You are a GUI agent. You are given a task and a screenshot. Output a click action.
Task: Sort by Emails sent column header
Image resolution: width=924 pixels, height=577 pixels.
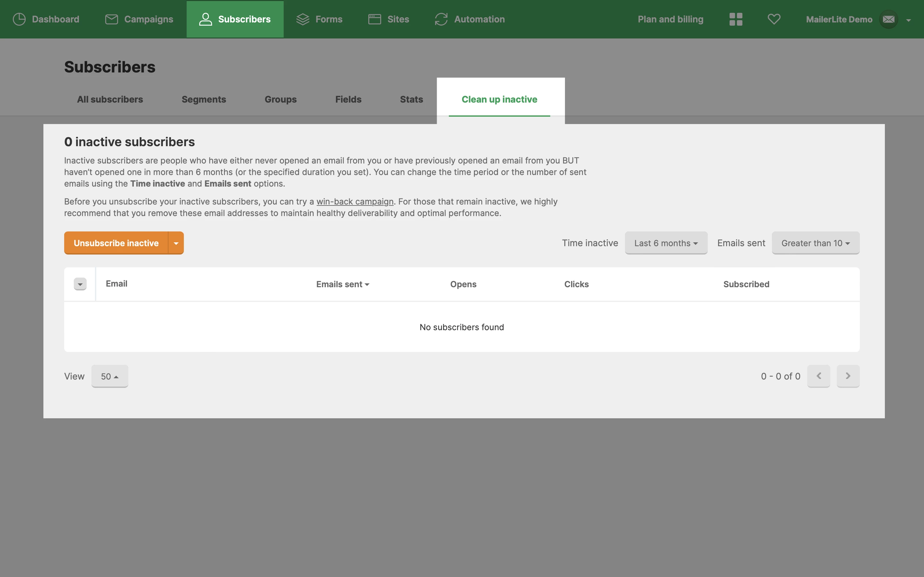[343, 284]
